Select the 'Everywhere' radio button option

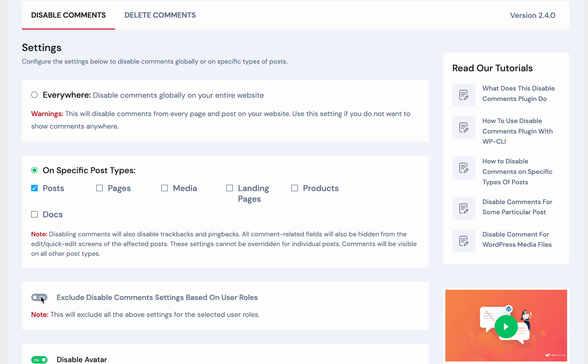pos(34,95)
